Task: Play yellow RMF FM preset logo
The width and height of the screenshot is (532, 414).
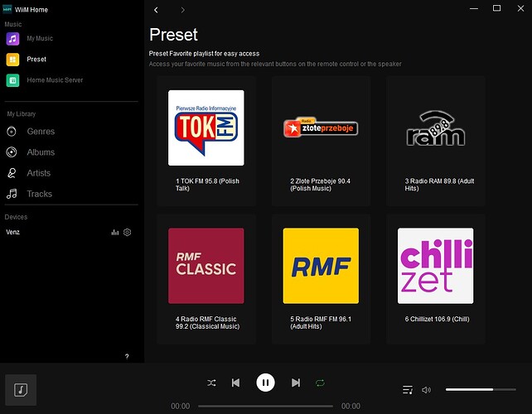Action: (x=321, y=266)
